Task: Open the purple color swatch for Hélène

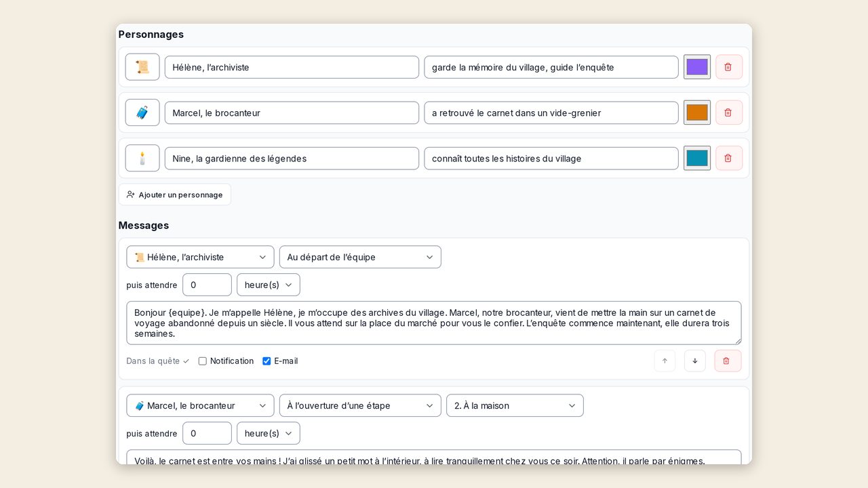Action: (x=697, y=67)
